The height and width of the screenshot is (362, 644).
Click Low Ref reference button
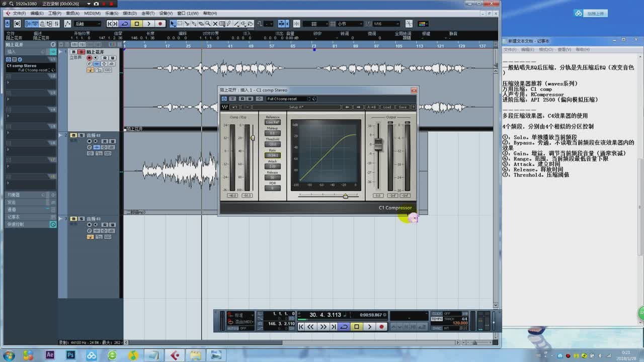click(273, 122)
